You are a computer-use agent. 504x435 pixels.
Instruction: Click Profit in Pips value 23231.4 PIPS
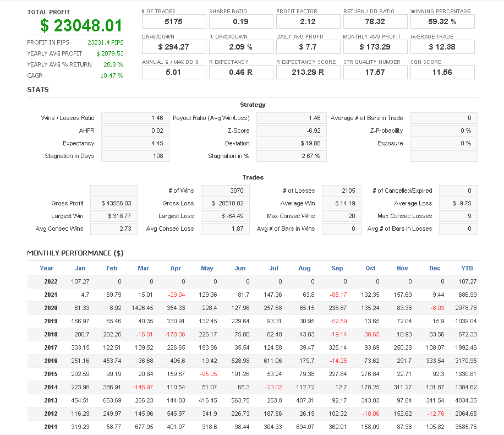coord(106,42)
